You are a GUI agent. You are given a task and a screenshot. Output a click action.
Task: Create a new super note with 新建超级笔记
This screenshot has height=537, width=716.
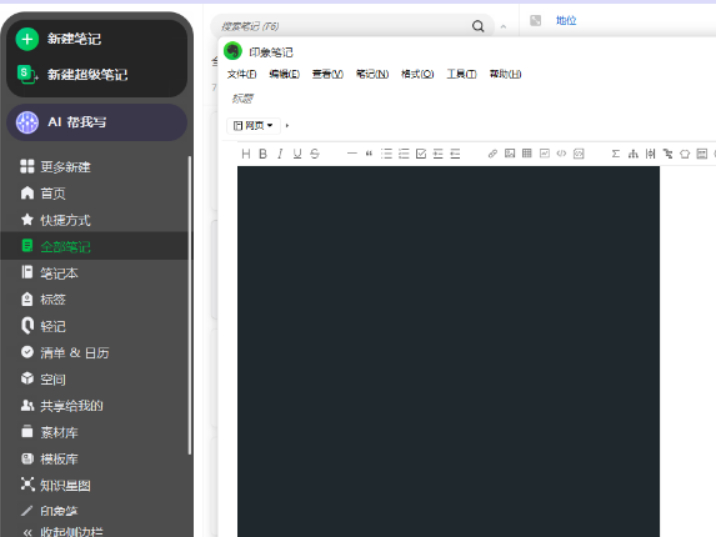click(x=73, y=74)
